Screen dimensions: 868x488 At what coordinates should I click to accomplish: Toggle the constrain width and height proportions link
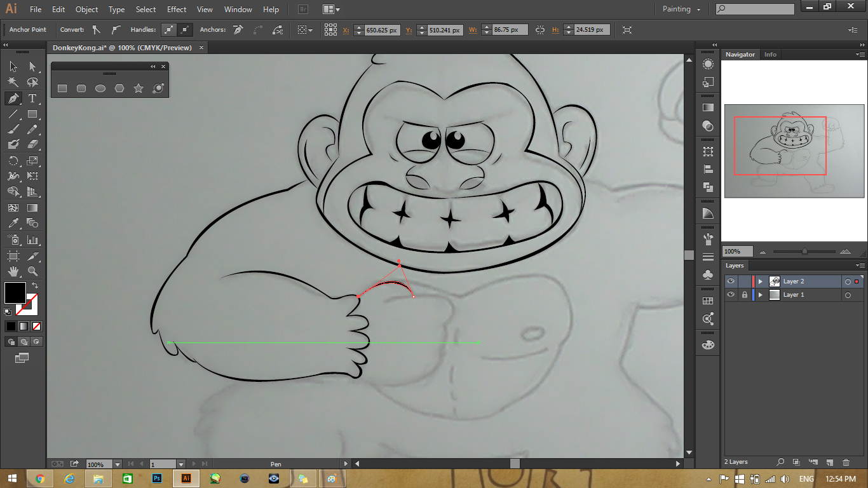[x=540, y=30]
